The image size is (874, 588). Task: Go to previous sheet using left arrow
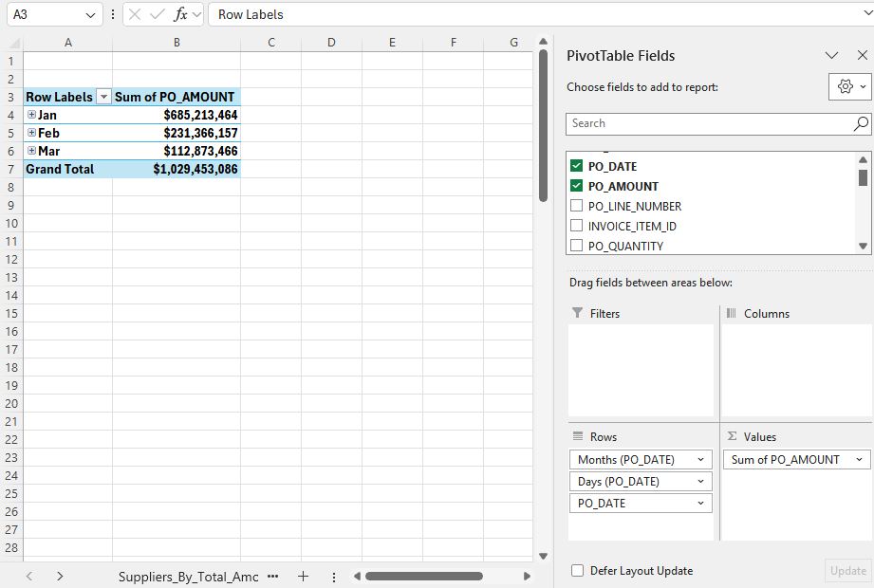click(x=29, y=576)
